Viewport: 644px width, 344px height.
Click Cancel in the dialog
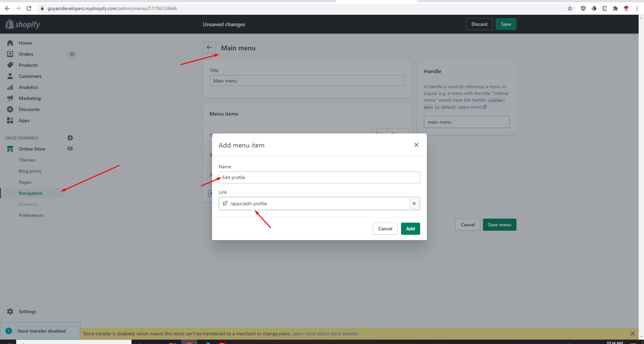click(385, 229)
